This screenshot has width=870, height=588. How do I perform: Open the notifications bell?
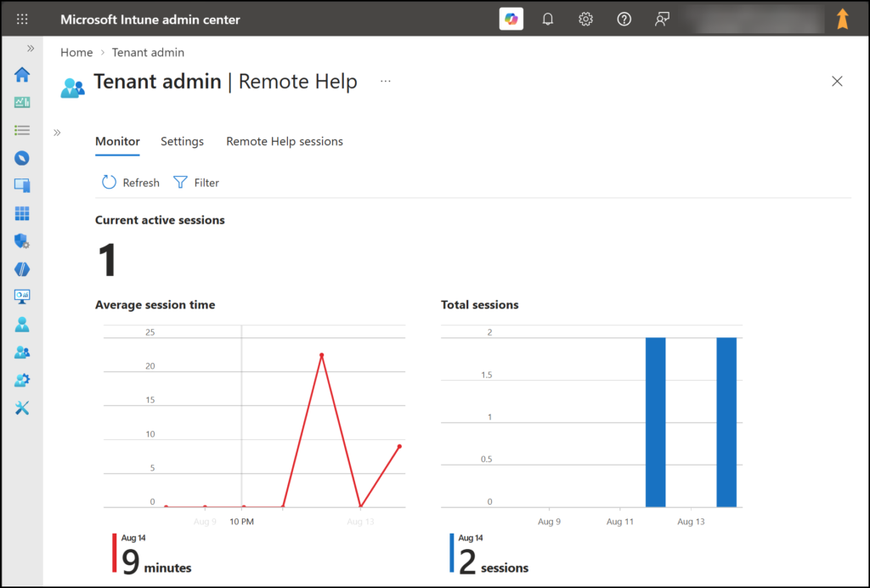pos(548,20)
